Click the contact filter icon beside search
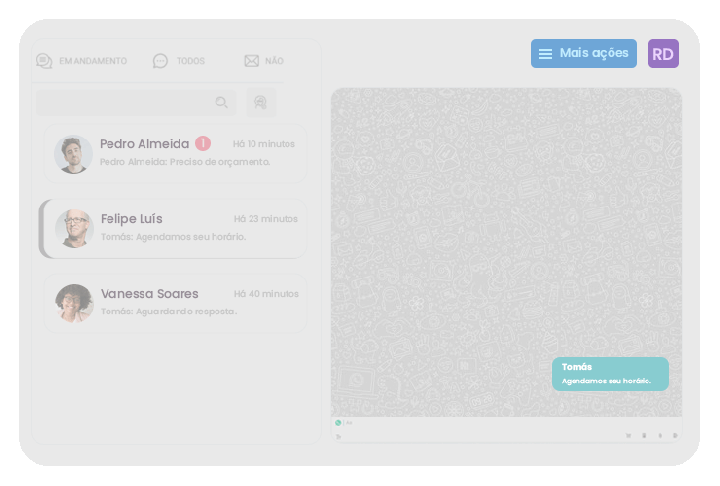This screenshot has width=720, height=486. point(260,102)
